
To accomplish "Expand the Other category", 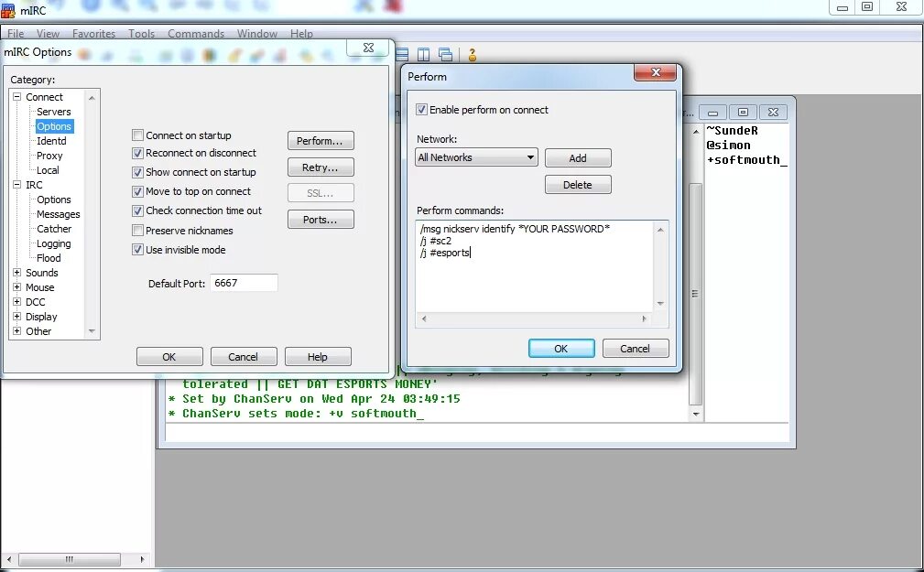I will 17,331.
